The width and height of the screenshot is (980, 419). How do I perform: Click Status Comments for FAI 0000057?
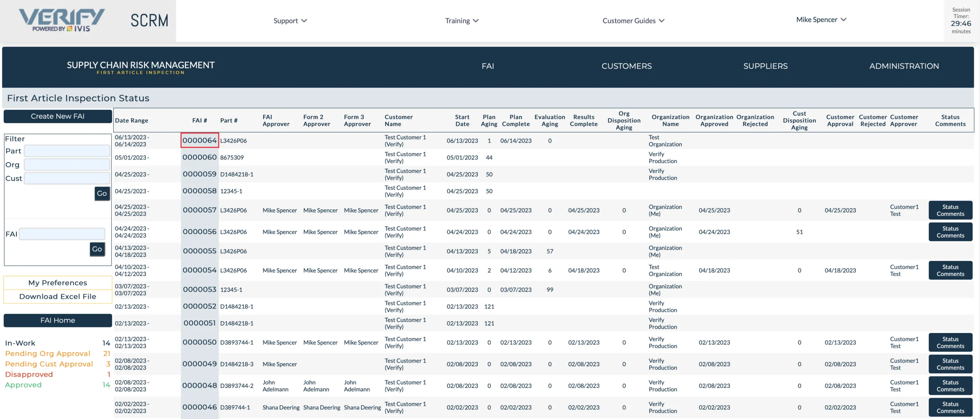[950, 210]
